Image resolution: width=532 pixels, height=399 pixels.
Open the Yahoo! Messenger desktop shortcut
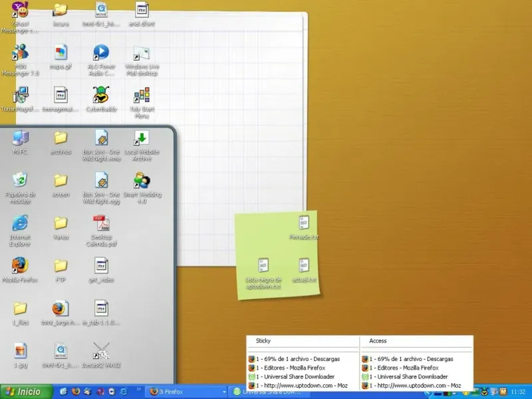coord(21,11)
